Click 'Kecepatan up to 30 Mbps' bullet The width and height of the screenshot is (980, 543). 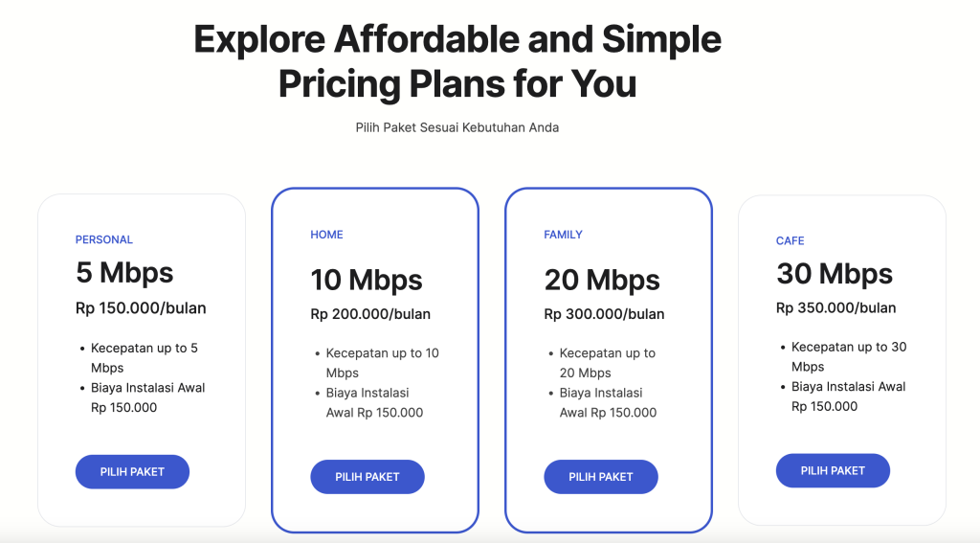pos(848,356)
